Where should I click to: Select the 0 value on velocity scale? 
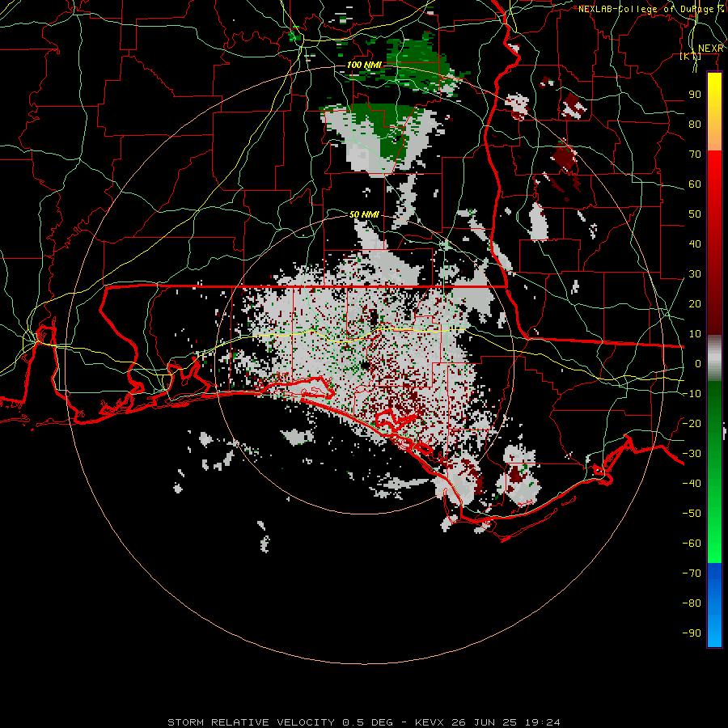pyautogui.click(x=698, y=363)
